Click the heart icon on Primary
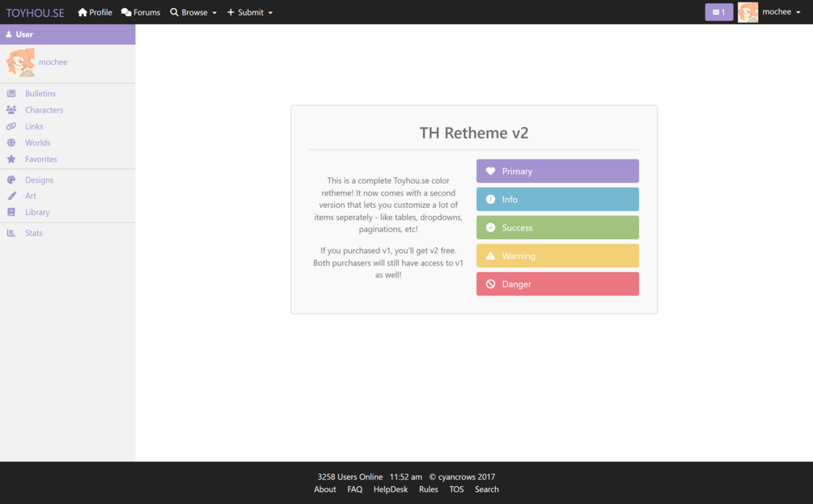 coord(490,172)
